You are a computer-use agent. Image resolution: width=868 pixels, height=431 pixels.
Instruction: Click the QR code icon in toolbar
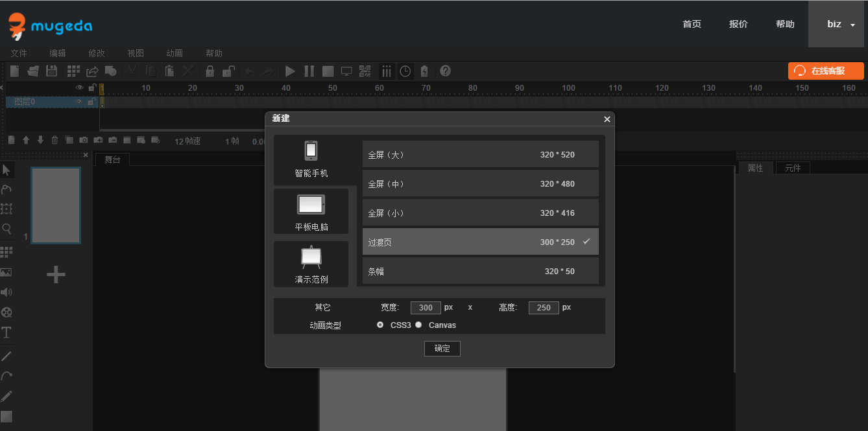pyautogui.click(x=365, y=71)
